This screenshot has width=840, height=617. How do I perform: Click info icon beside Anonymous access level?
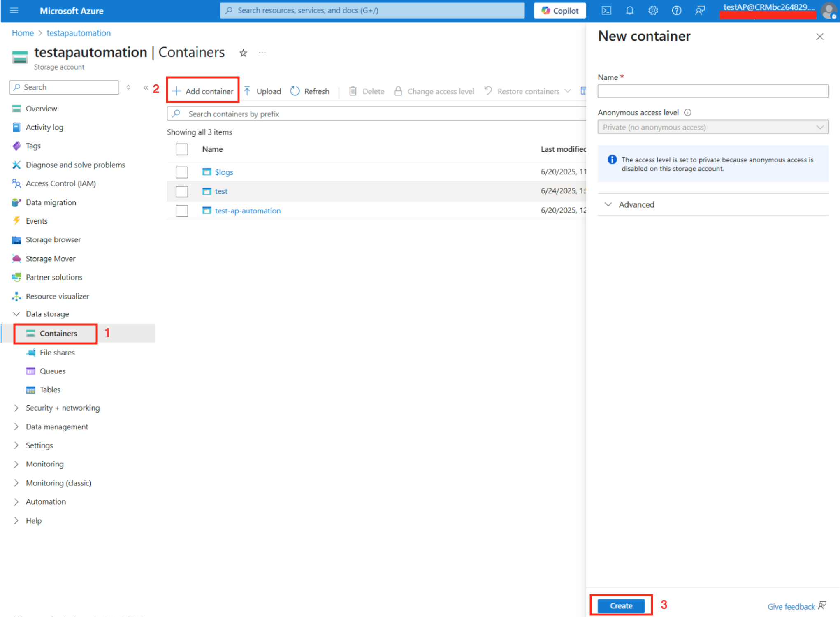point(687,113)
